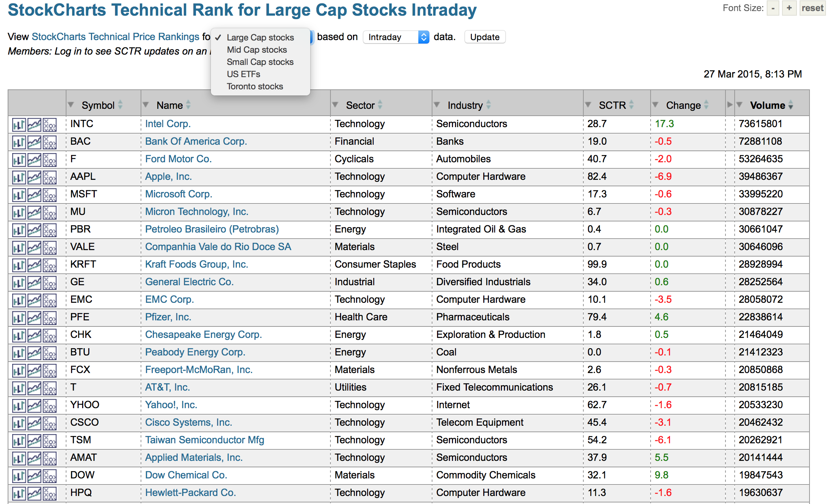The height and width of the screenshot is (504, 829).
Task: Increase font size with plus button
Action: [789, 8]
